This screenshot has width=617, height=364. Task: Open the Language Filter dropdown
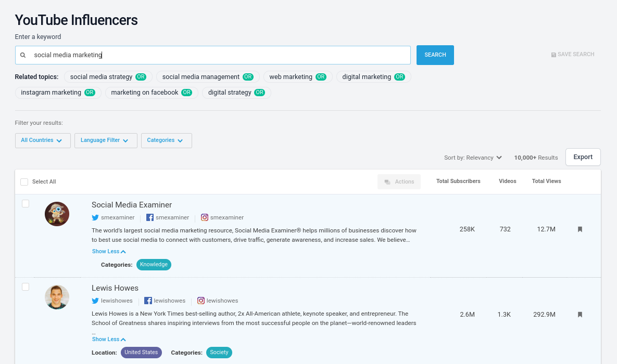(x=106, y=140)
